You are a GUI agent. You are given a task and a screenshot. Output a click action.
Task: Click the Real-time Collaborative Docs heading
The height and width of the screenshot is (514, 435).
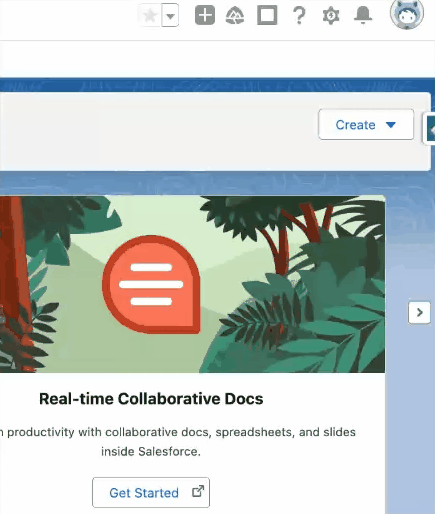(151, 399)
